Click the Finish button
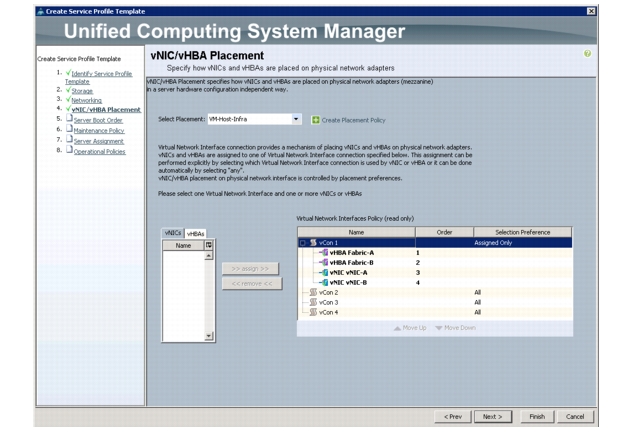This screenshot has height=433, width=640. 537,417
